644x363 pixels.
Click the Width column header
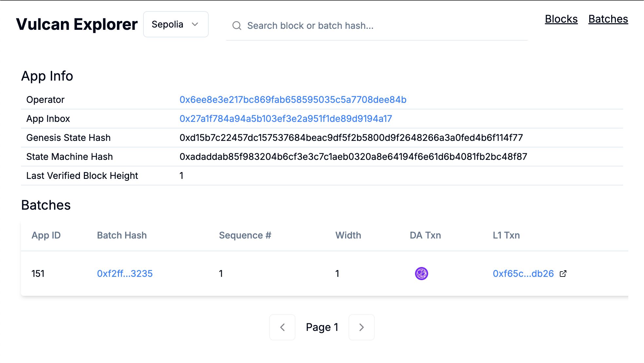pos(348,235)
